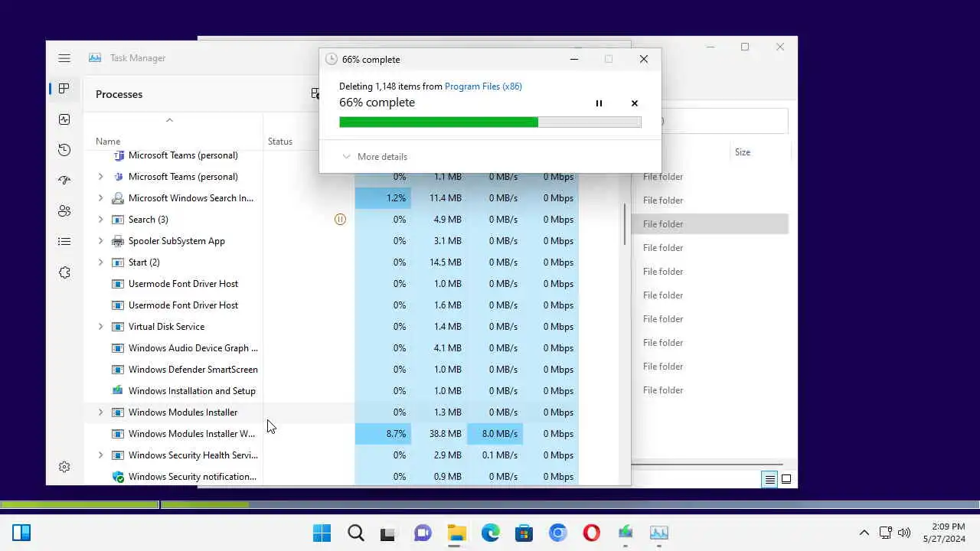Open Windows Start menu
Viewport: 980px width, 551px height.
322,533
